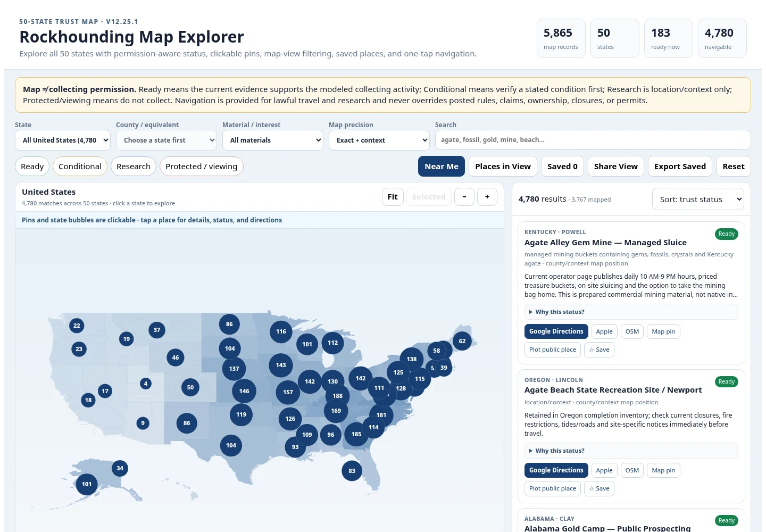
Task: Click the map bubble labeled 146
Action: (244, 391)
